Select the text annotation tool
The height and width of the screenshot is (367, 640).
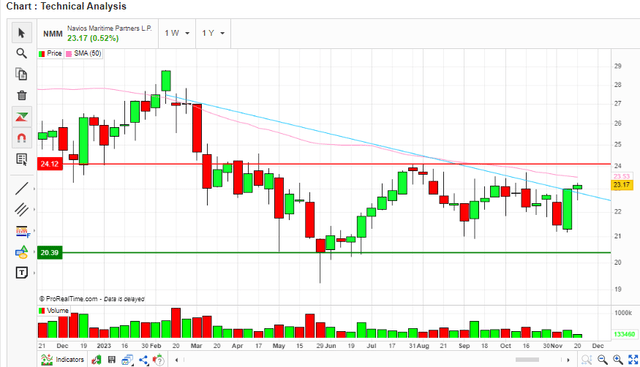22,273
